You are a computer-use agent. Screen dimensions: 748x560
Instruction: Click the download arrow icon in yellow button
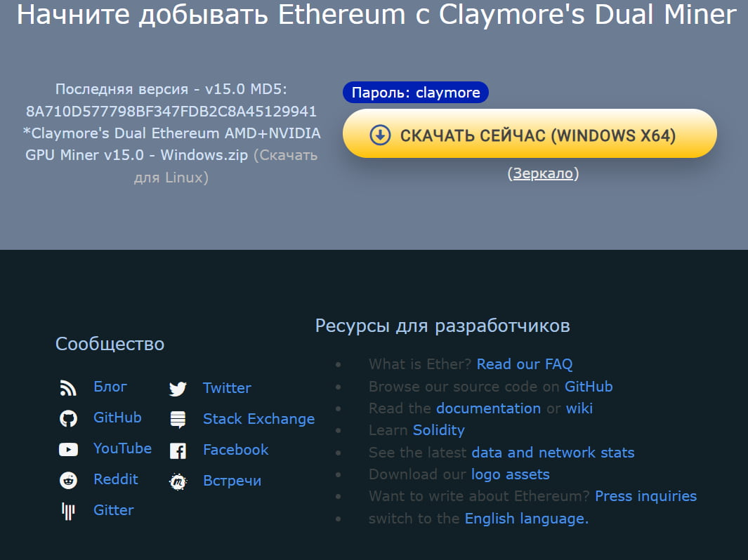click(380, 135)
